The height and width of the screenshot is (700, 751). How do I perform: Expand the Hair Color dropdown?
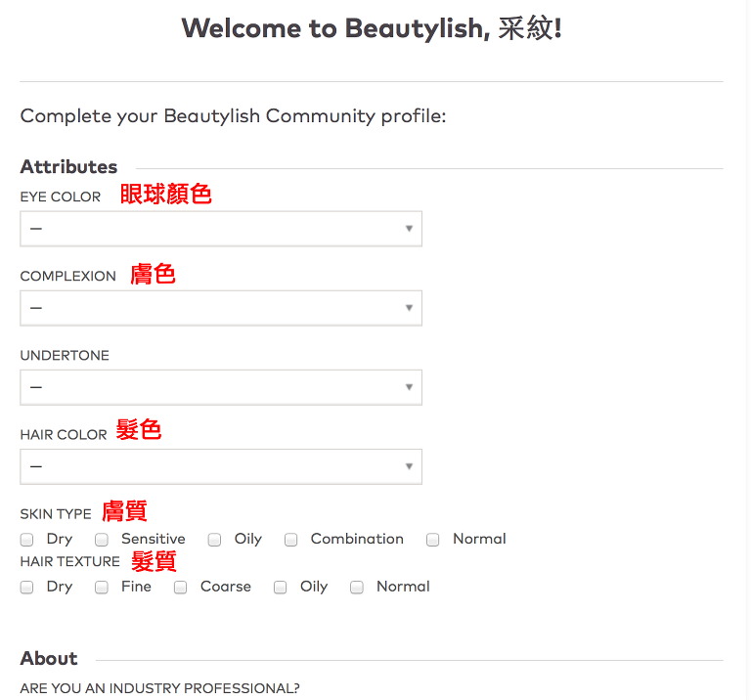[x=220, y=466]
